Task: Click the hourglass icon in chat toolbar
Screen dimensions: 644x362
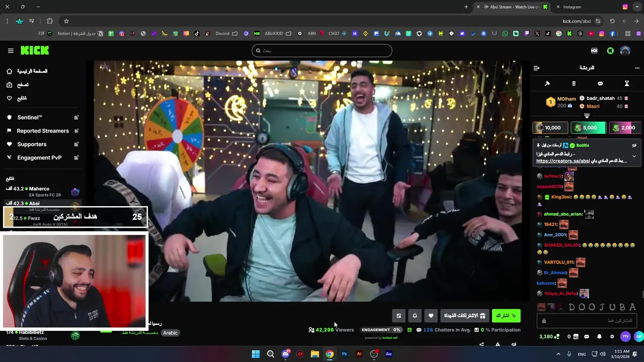Action: click(627, 83)
